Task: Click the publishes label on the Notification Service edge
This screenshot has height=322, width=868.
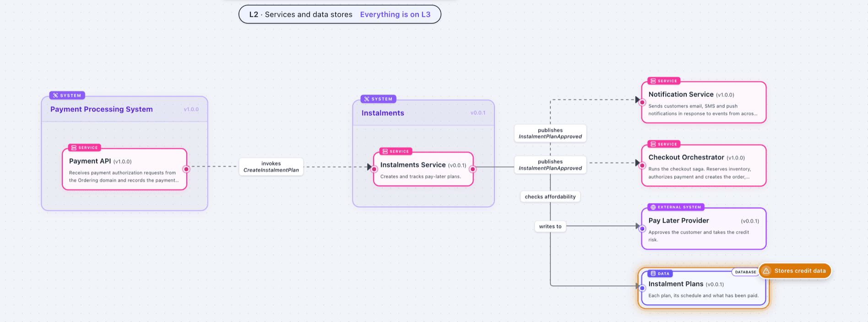Action: point(550,134)
